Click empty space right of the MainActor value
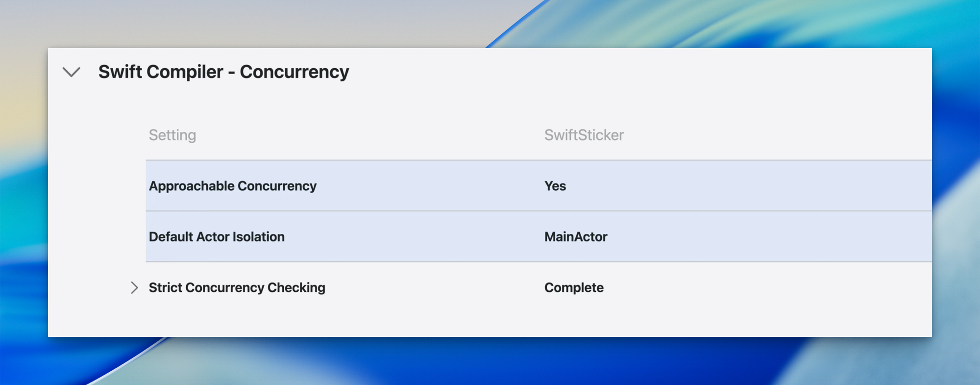This screenshot has height=385, width=980. [759, 237]
